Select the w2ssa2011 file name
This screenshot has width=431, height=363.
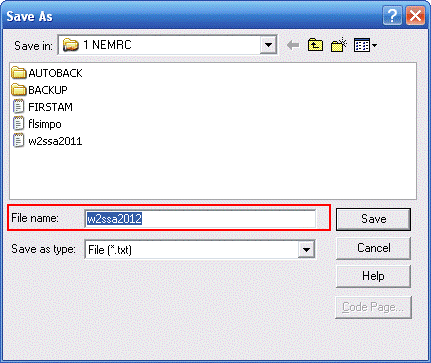55,141
